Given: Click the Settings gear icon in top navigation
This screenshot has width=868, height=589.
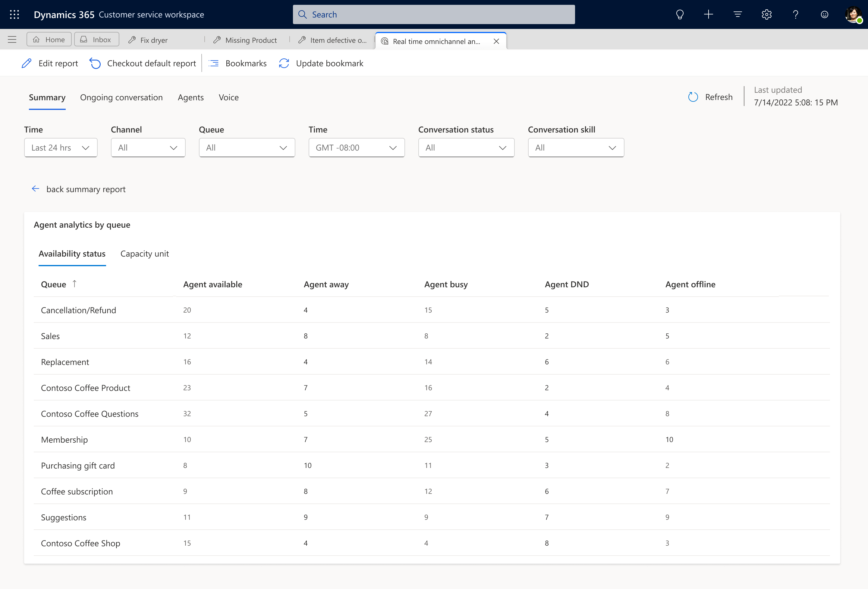Looking at the screenshot, I should (767, 14).
